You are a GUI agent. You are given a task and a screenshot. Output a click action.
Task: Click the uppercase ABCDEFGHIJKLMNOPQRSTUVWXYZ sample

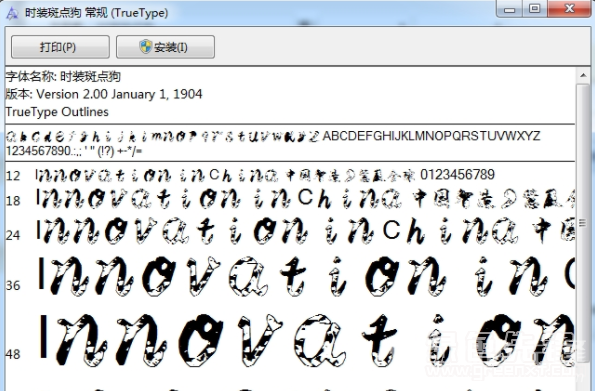431,136
